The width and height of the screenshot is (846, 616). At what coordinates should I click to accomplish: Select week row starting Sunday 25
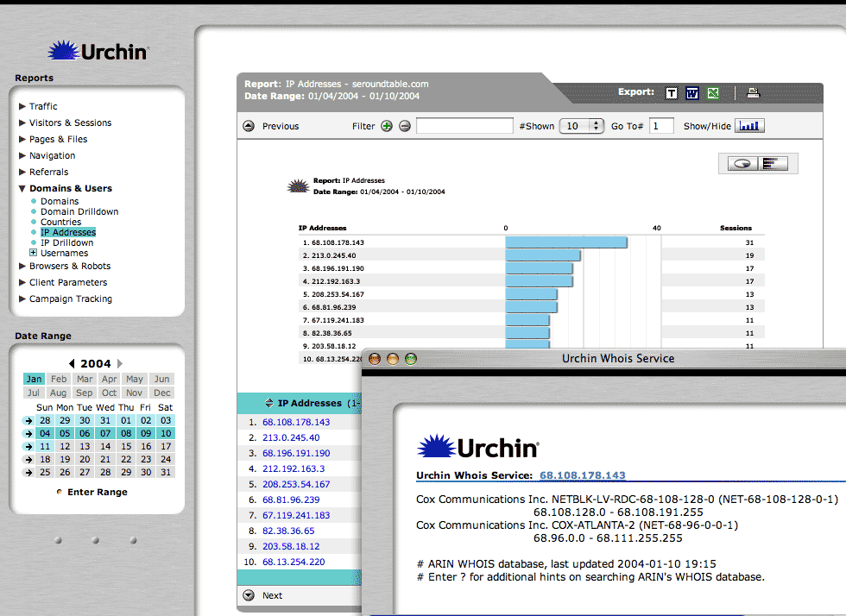pyautogui.click(x=28, y=473)
